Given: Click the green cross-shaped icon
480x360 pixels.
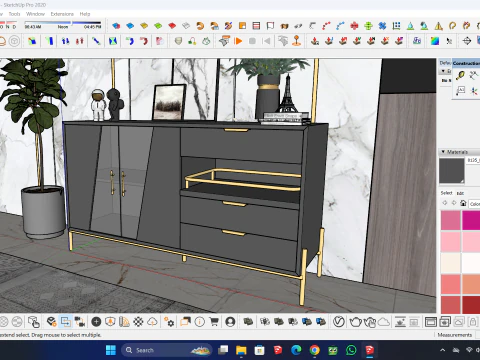Looking at the screenshot, I should (x=368, y=26).
